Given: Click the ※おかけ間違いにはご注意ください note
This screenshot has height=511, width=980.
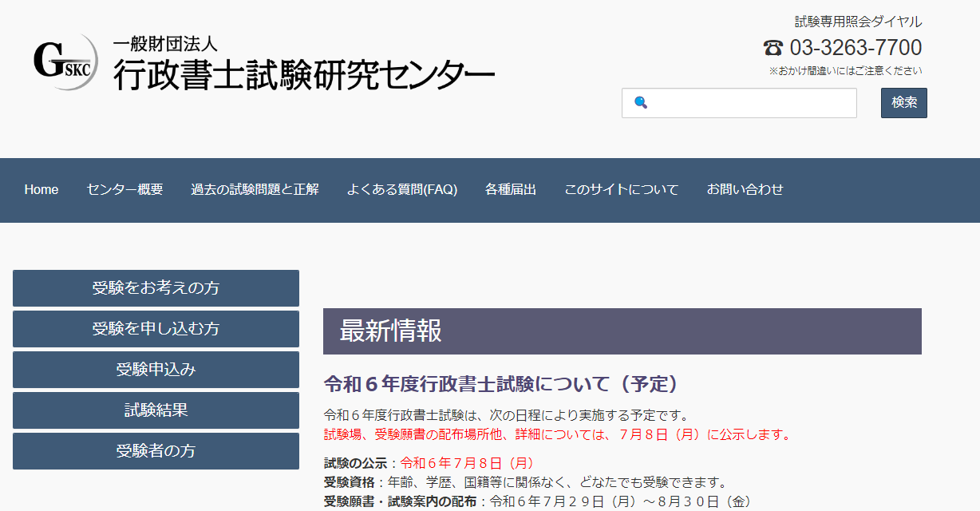Looking at the screenshot, I should [x=846, y=71].
